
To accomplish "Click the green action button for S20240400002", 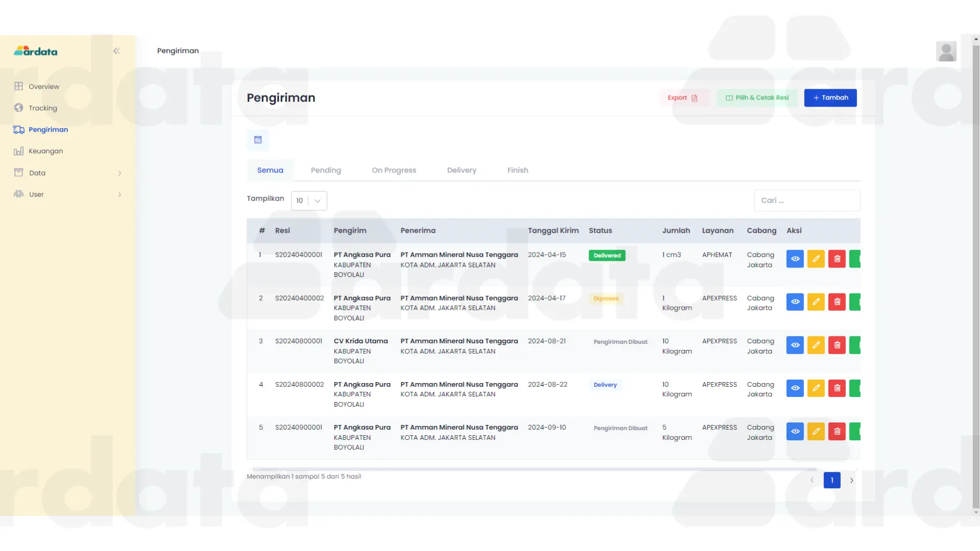I will tap(855, 302).
